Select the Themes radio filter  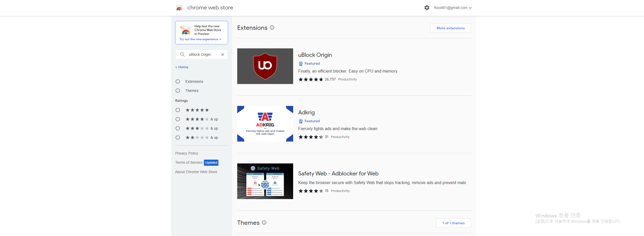(178, 91)
